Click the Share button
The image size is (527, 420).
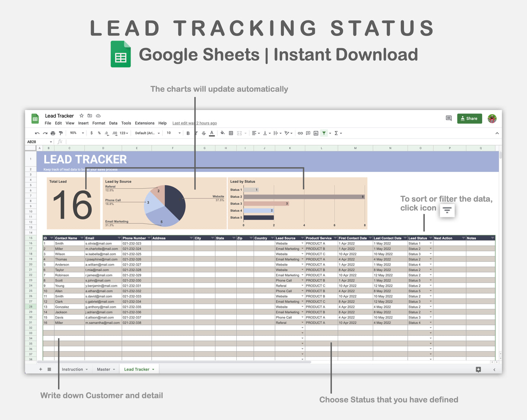point(469,118)
